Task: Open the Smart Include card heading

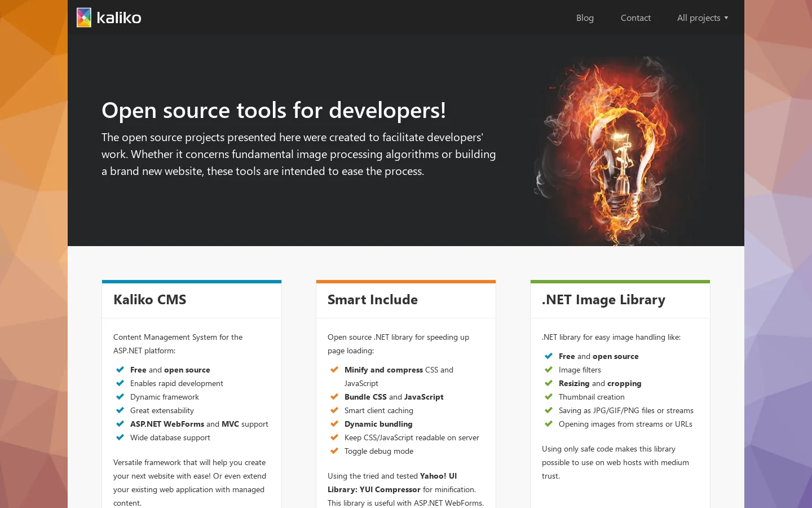Action: [x=373, y=300]
